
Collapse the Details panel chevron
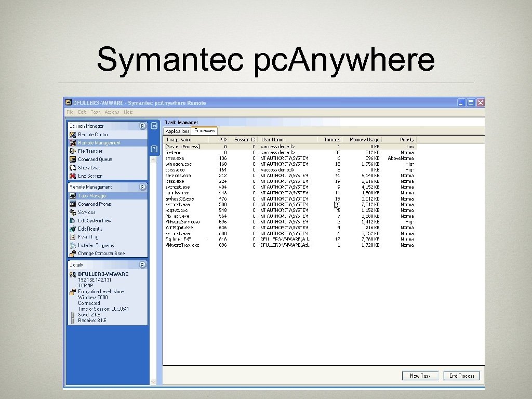(142, 264)
